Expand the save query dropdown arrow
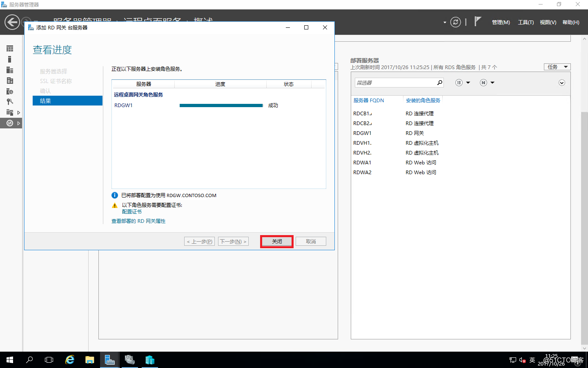Image resolution: width=588 pixels, height=368 pixels. pyautogui.click(x=492, y=83)
